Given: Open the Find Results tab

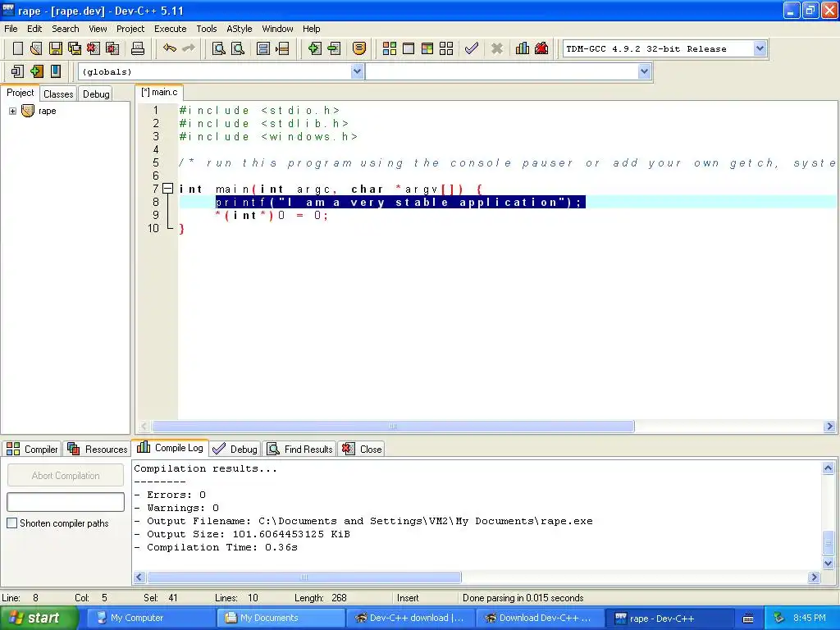Looking at the screenshot, I should coord(300,449).
